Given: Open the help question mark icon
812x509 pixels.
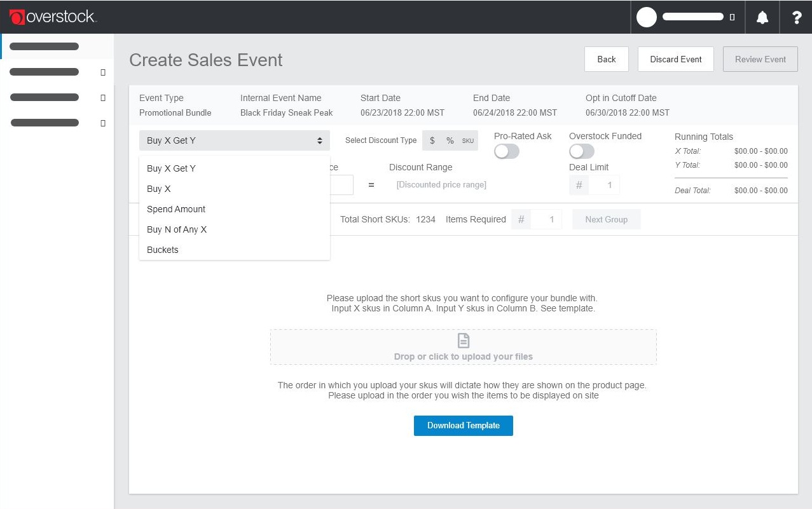Looking at the screenshot, I should (x=796, y=18).
